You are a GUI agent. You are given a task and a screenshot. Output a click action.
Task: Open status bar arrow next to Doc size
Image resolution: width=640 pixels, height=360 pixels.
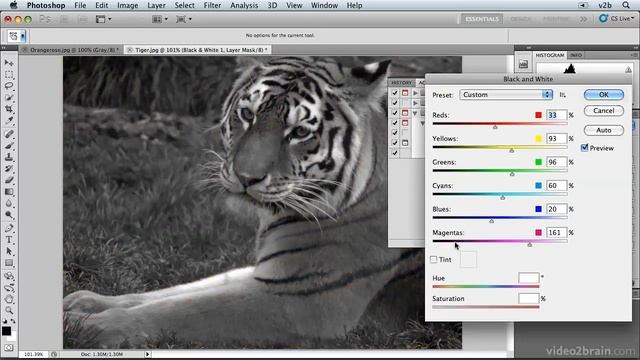coord(147,354)
